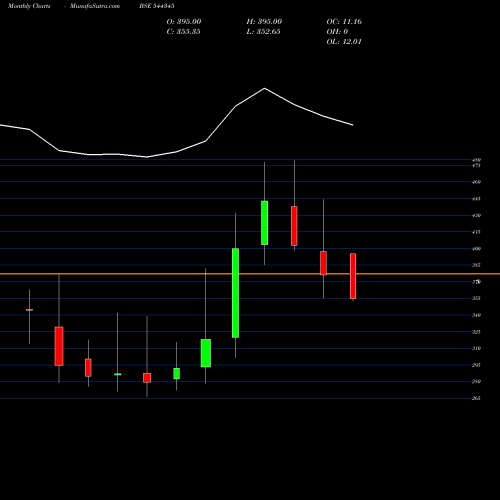Select the 'BSE 544345' symbol text
The width and height of the screenshot is (500, 500).
(157, 6)
